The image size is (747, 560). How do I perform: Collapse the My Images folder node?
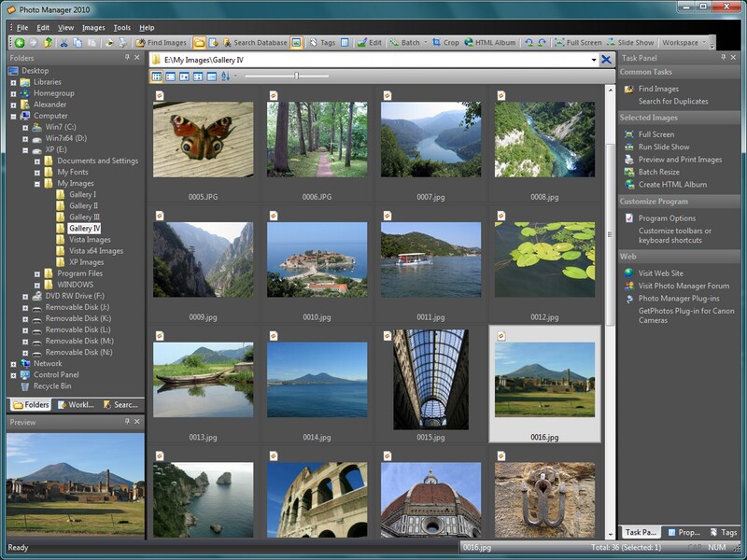click(37, 184)
